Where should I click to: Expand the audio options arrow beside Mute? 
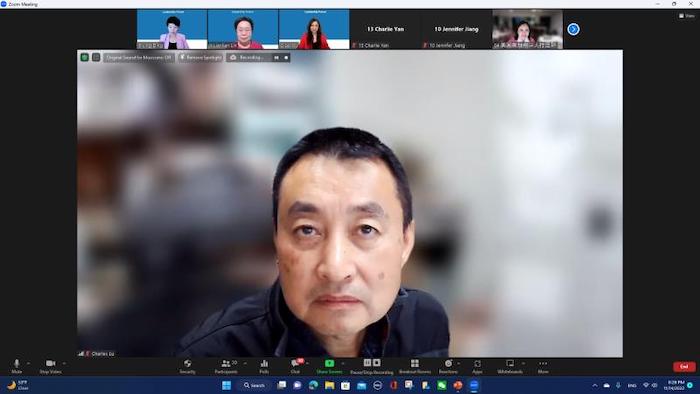[x=29, y=364]
